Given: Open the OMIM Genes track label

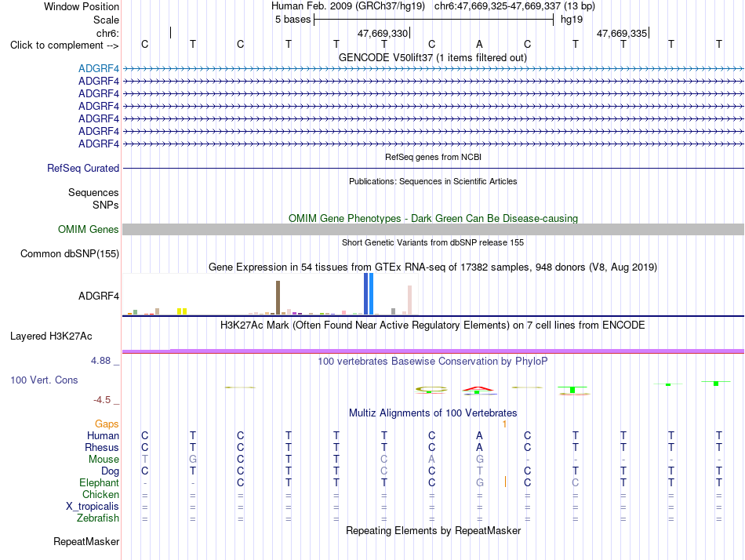Looking at the screenshot, I should tap(89, 229).
